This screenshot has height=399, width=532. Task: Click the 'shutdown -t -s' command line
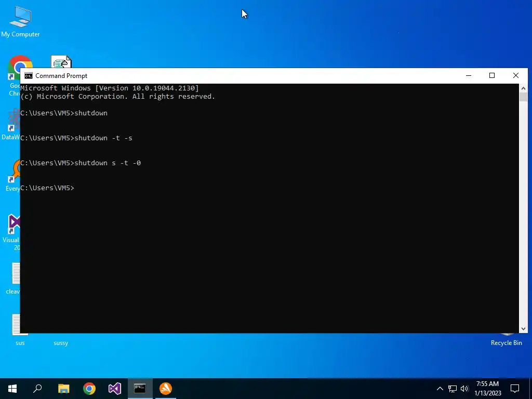(76, 138)
